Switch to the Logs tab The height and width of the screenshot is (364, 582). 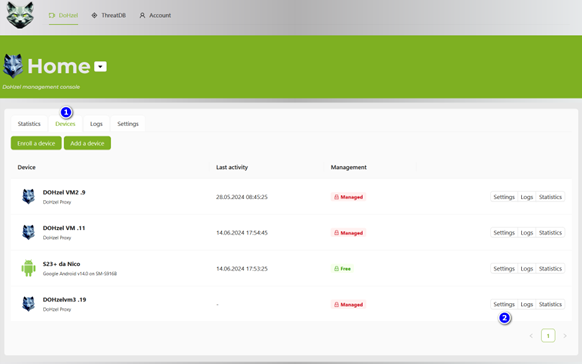[x=96, y=124]
